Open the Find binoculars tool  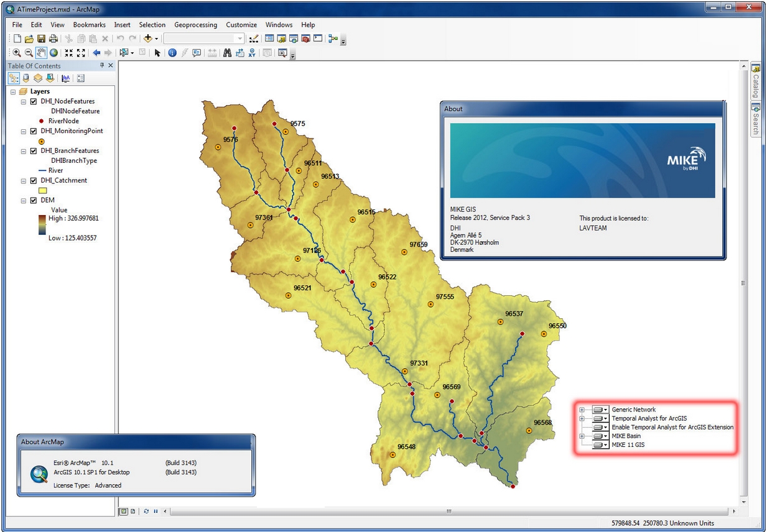coord(227,53)
